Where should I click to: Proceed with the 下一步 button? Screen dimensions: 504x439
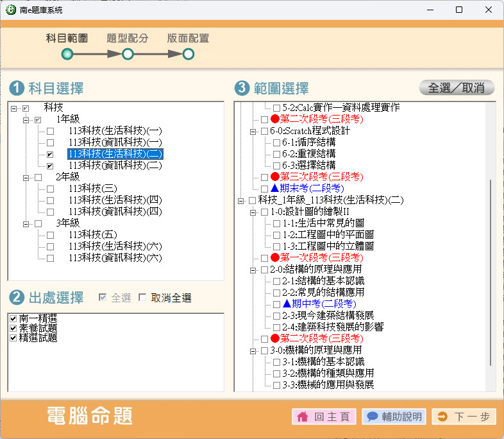pyautogui.click(x=464, y=417)
